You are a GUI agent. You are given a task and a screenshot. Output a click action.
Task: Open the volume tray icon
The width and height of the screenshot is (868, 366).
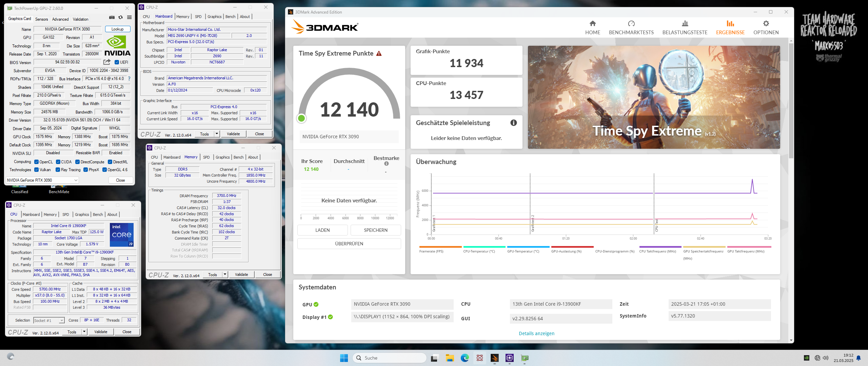pyautogui.click(x=826, y=358)
